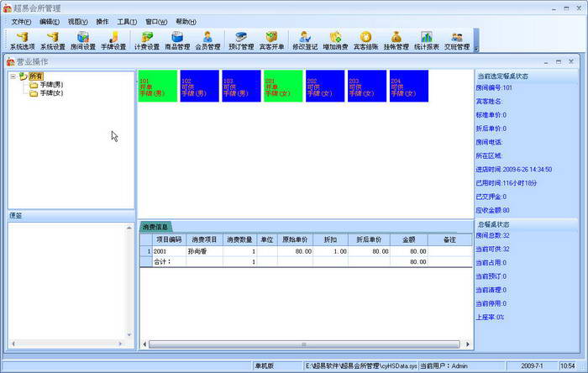Viewport: 588px width, 373px height.
Task: Click the 手牌设置 toolbar icon
Action: click(113, 40)
